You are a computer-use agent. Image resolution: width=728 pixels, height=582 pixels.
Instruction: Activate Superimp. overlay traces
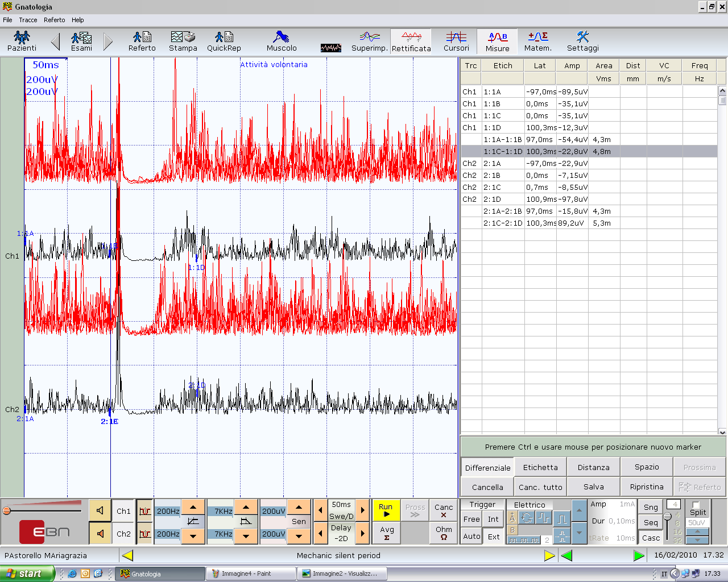370,41
